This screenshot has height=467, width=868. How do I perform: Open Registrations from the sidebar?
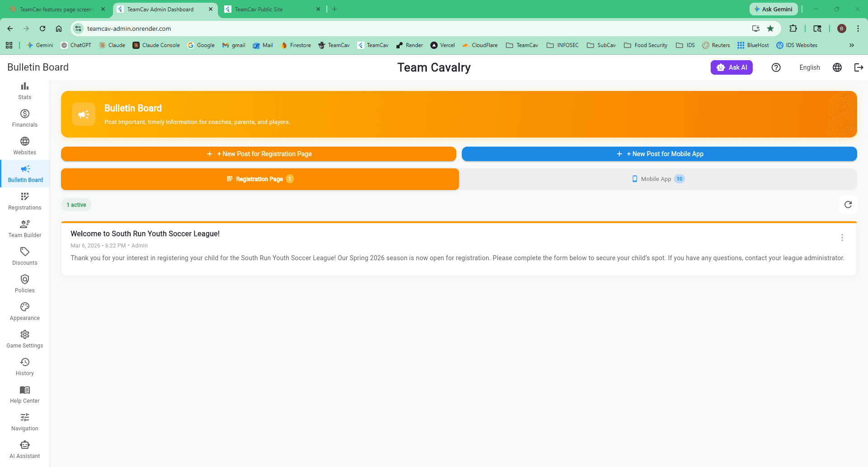pos(25,201)
